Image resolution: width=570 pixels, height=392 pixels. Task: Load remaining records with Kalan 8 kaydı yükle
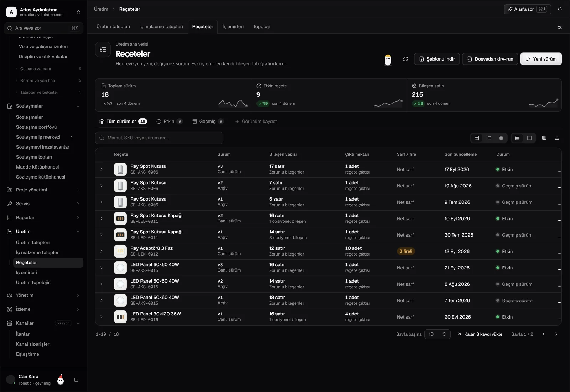click(480, 334)
